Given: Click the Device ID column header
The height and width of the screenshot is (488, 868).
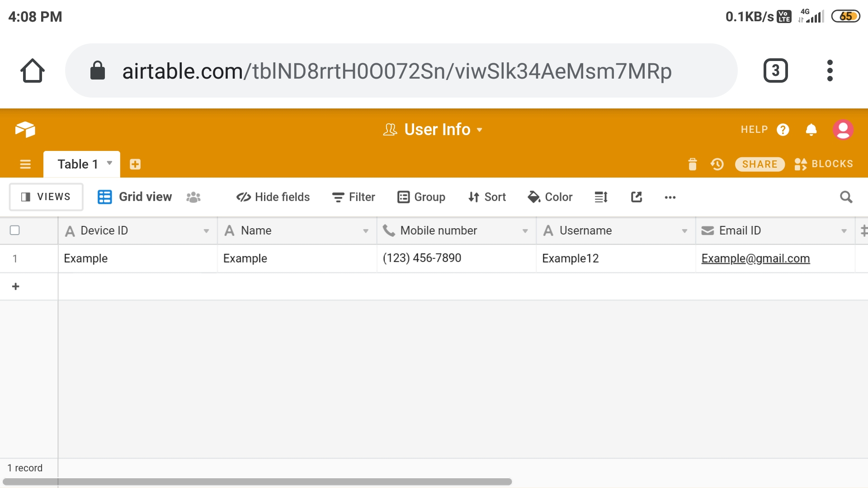Looking at the screenshot, I should [137, 231].
